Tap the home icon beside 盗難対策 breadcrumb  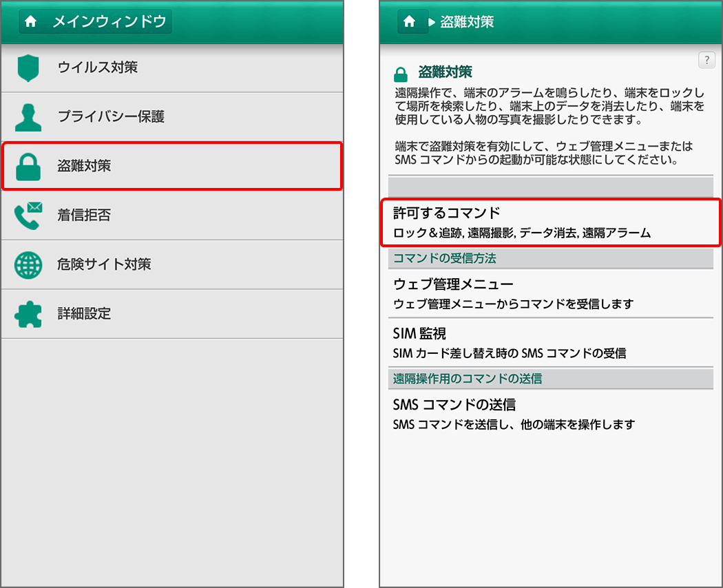[x=409, y=22]
